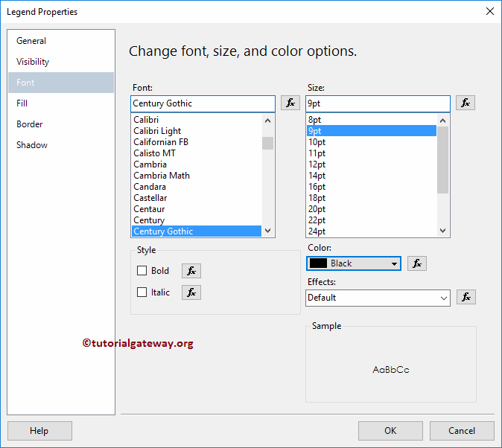Click the Cancel button

coord(462,431)
